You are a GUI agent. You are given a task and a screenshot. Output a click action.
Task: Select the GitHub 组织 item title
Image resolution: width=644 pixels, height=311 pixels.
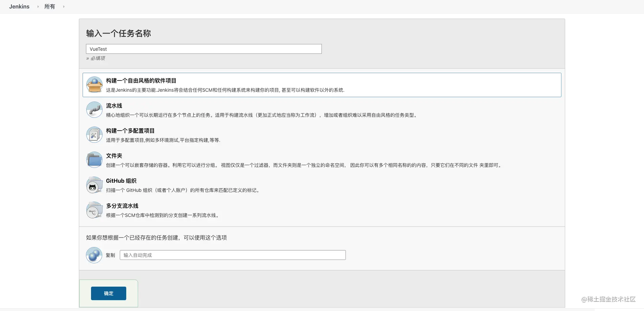[121, 181]
